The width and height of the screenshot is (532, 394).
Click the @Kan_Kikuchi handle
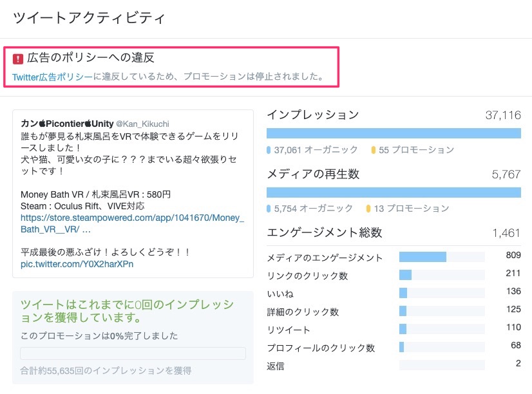(142, 124)
